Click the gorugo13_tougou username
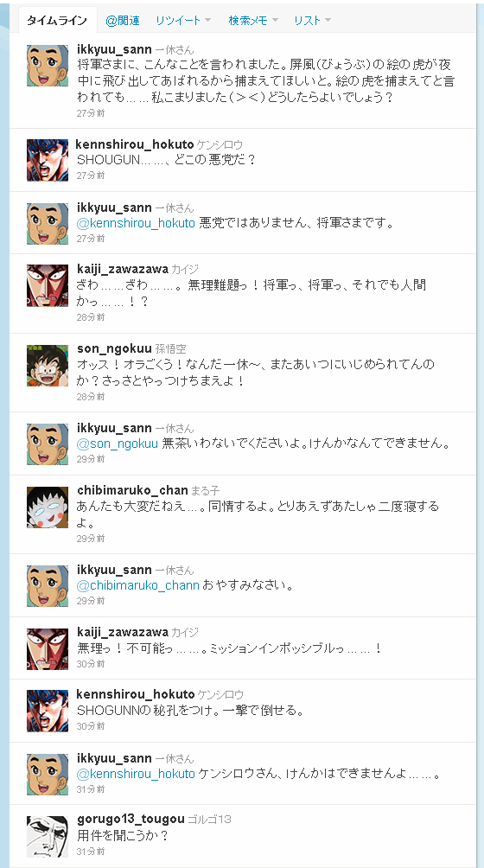The height and width of the screenshot is (868, 484). pos(131,820)
